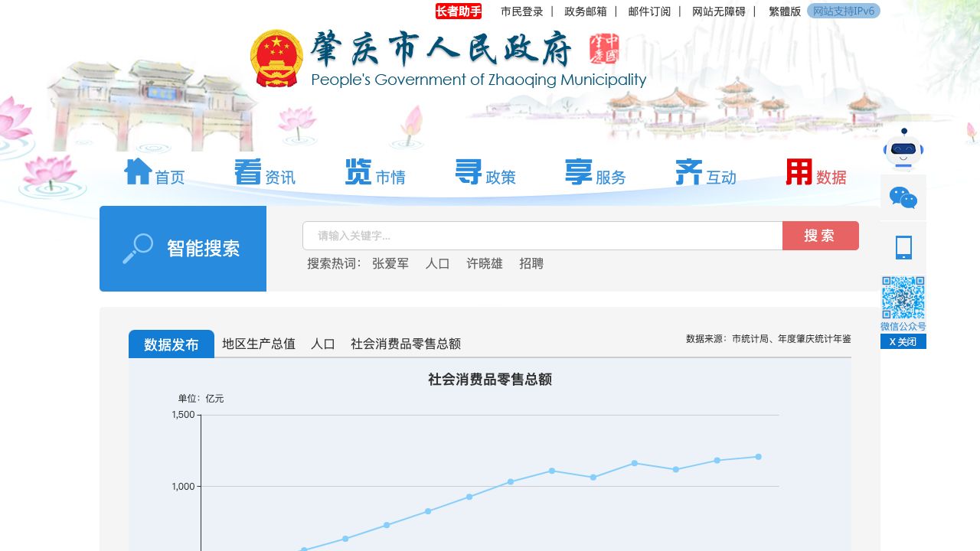Switch to 繁體版 language
This screenshot has width=980, height=551.
tap(785, 11)
